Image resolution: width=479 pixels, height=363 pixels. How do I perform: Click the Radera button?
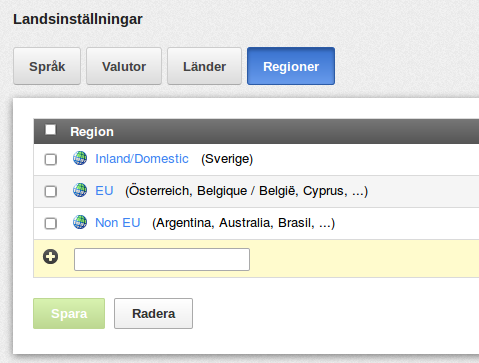click(153, 313)
